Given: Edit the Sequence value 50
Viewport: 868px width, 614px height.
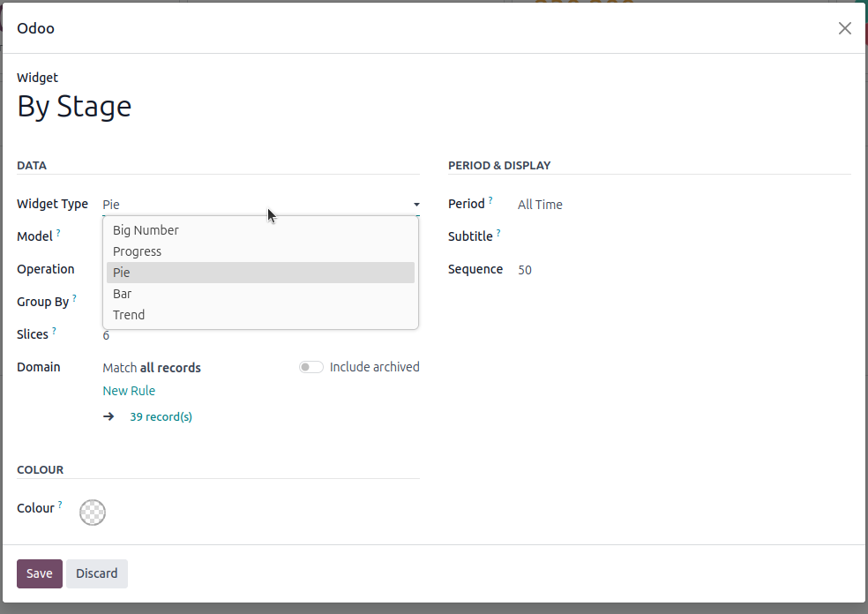Looking at the screenshot, I should pos(685,270).
